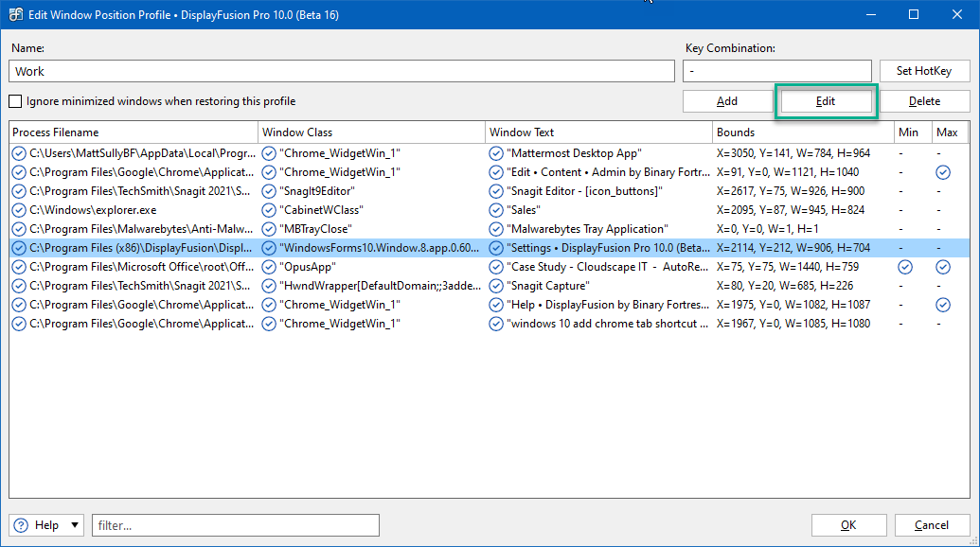
Task: Click the Cancel button
Action: (932, 525)
